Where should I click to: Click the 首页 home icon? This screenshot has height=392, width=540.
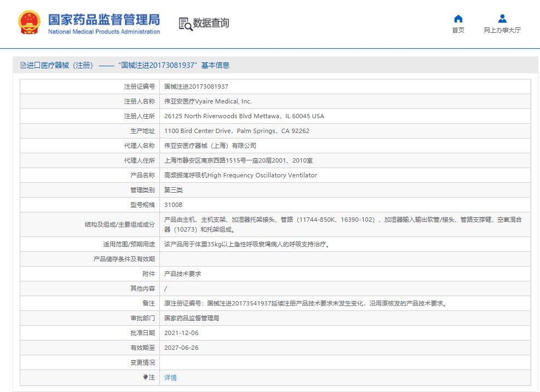(458, 19)
